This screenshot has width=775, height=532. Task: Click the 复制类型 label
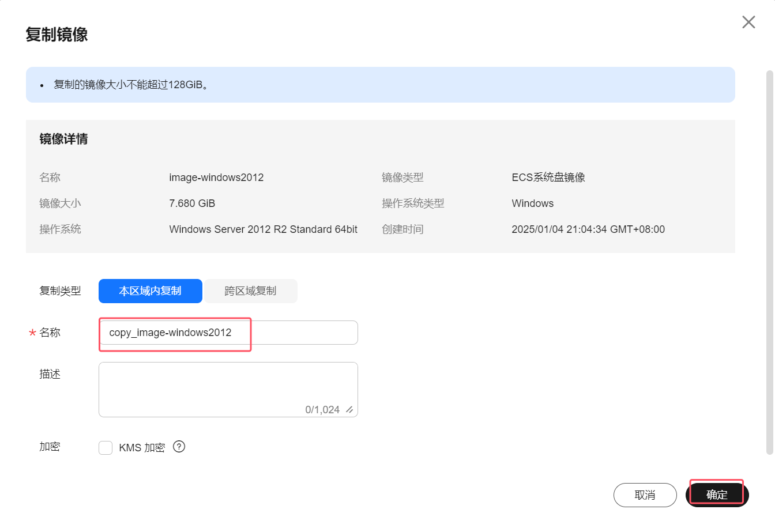click(60, 291)
